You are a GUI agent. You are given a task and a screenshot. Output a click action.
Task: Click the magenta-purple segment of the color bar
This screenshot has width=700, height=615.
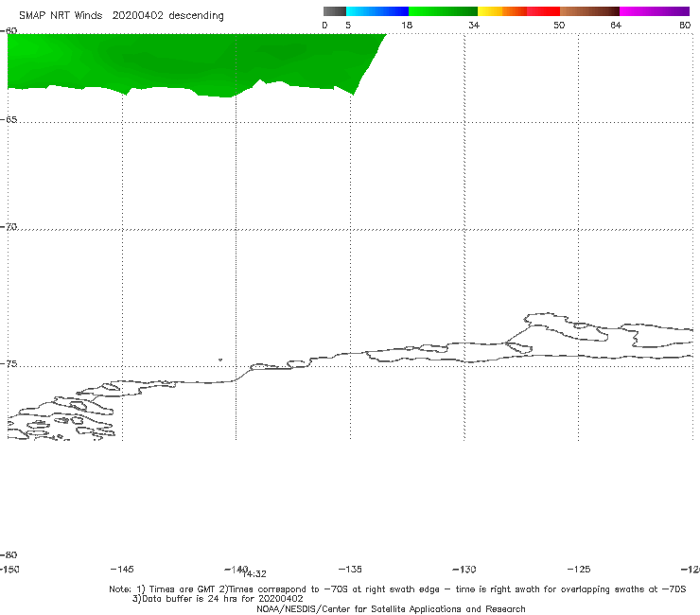tap(655, 11)
